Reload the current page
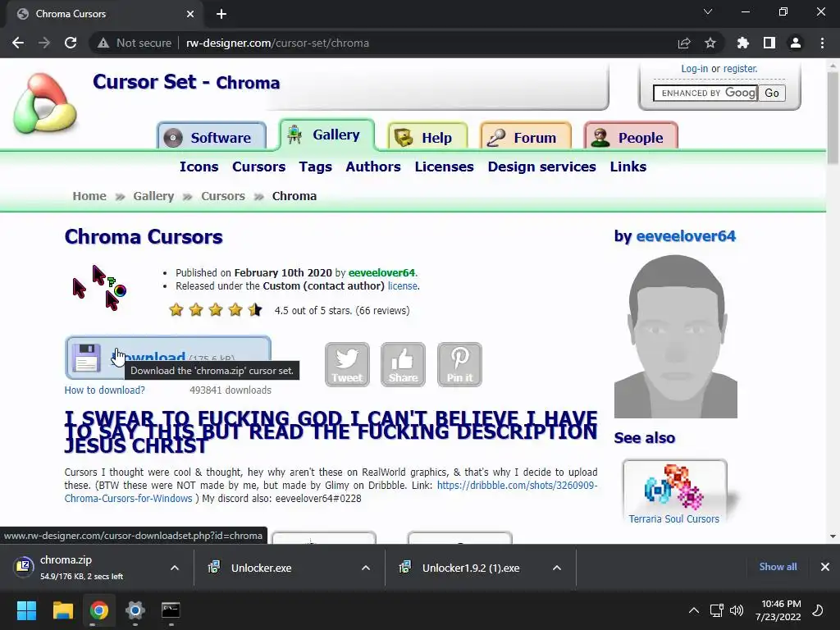840x630 pixels. point(71,43)
